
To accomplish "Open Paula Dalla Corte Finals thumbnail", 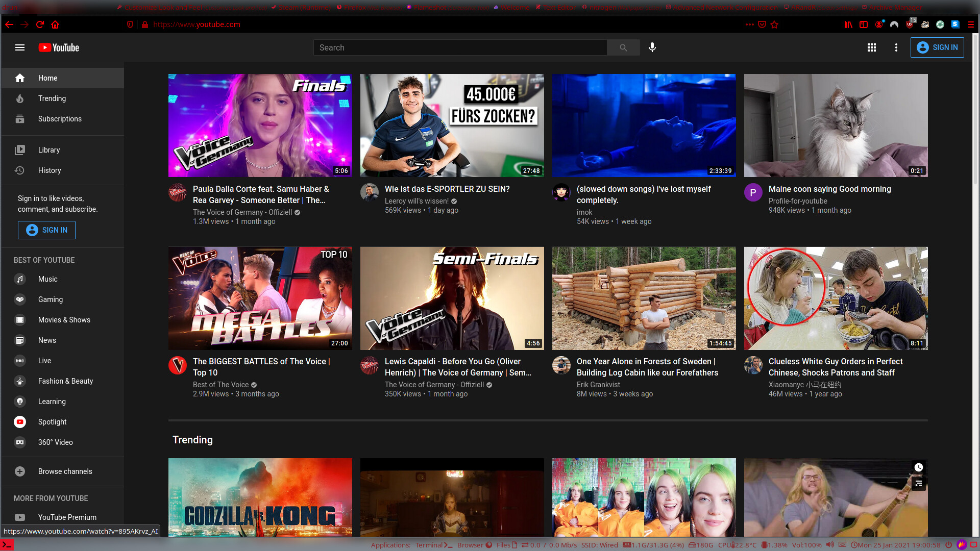I will tap(260, 126).
